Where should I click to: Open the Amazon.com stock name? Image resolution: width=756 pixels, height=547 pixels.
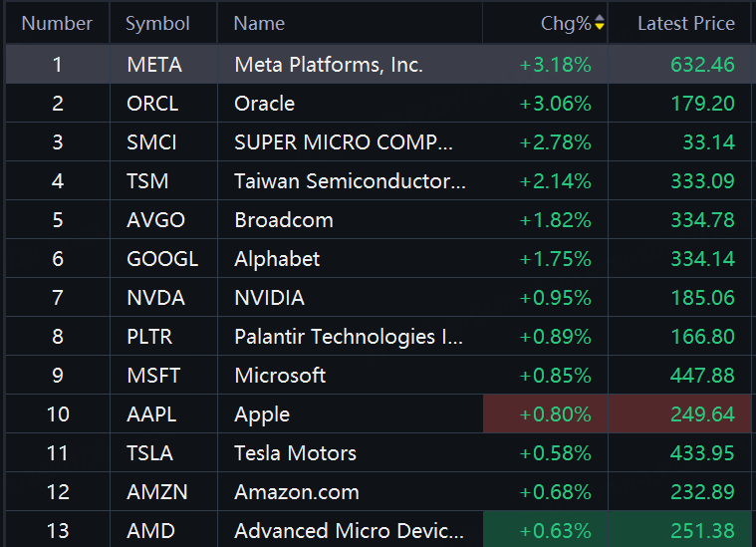pyautogui.click(x=297, y=492)
